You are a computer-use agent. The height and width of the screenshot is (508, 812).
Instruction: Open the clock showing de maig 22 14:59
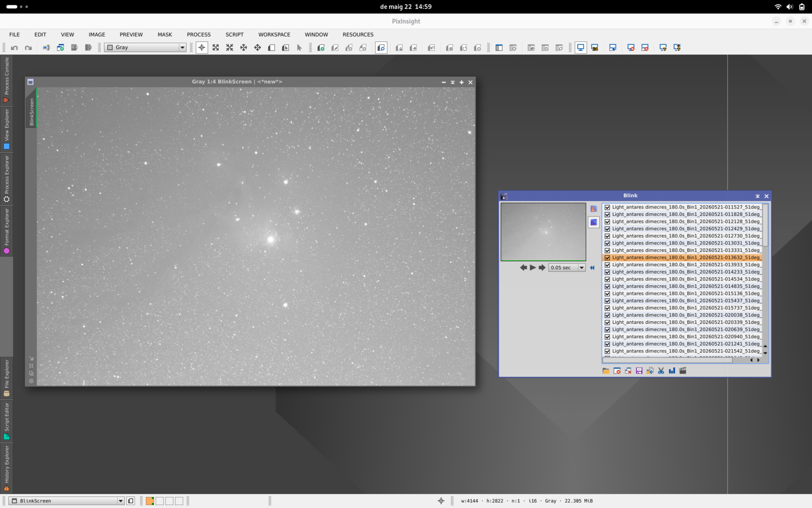[406, 7]
